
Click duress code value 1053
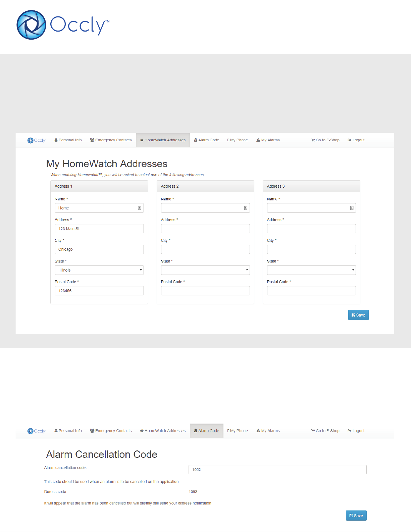click(193, 492)
